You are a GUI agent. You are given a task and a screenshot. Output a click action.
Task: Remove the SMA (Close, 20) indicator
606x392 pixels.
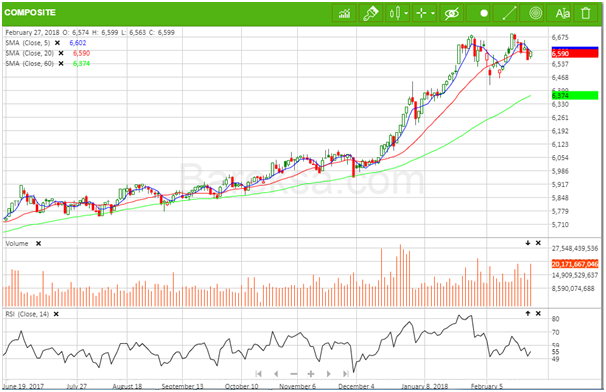pos(61,53)
